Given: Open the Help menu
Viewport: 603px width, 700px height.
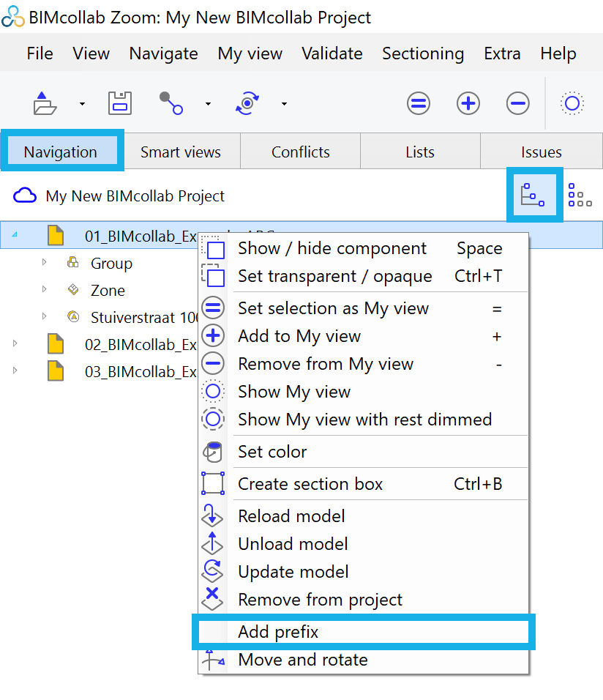Looking at the screenshot, I should click(558, 53).
